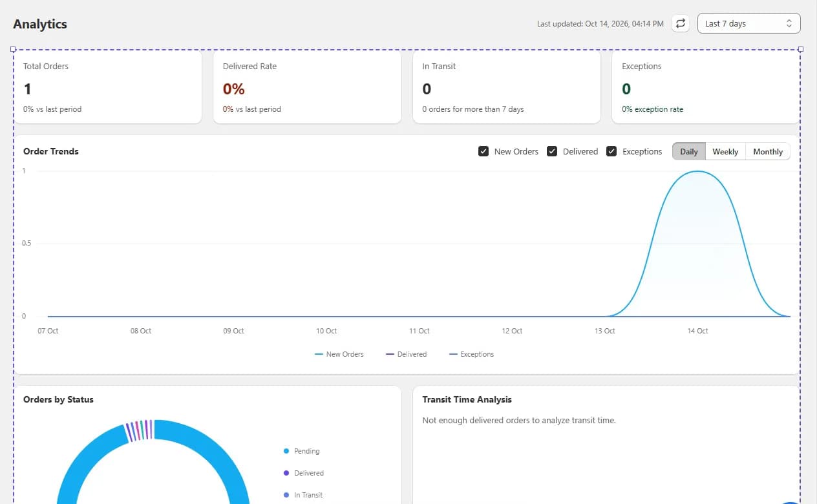Toggle Delivered series in chart legend
The image size is (817, 504).
point(407,354)
